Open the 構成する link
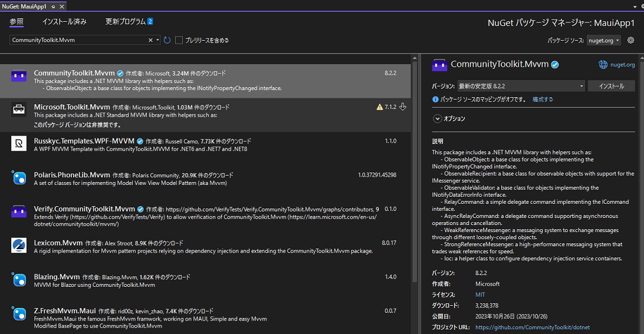The height and width of the screenshot is (334, 644). click(x=543, y=100)
